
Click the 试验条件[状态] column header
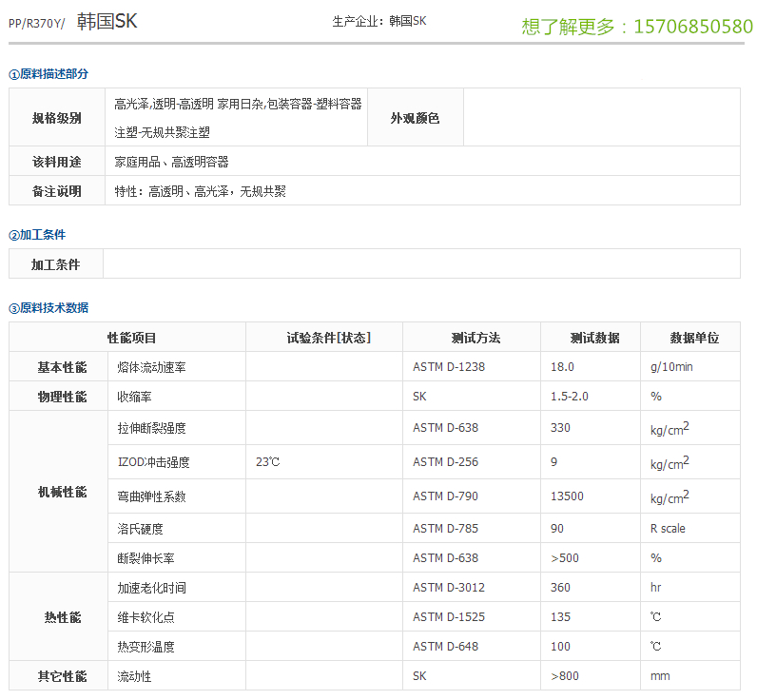point(324,337)
